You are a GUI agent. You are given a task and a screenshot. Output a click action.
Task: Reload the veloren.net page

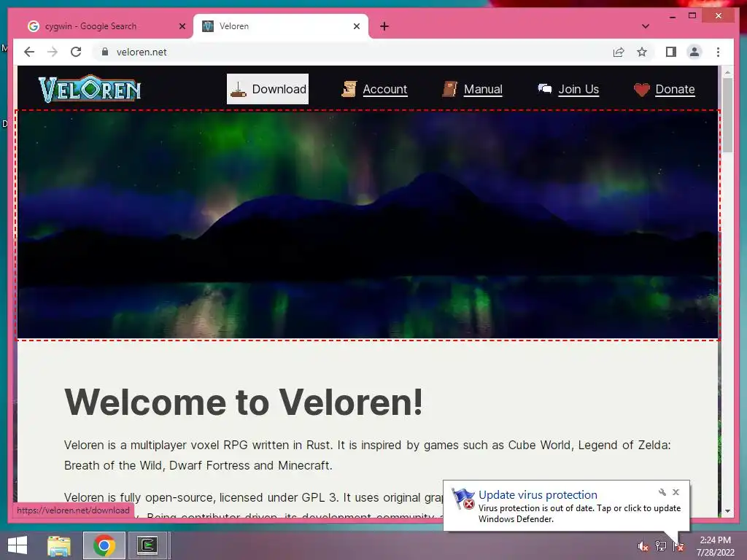76,52
